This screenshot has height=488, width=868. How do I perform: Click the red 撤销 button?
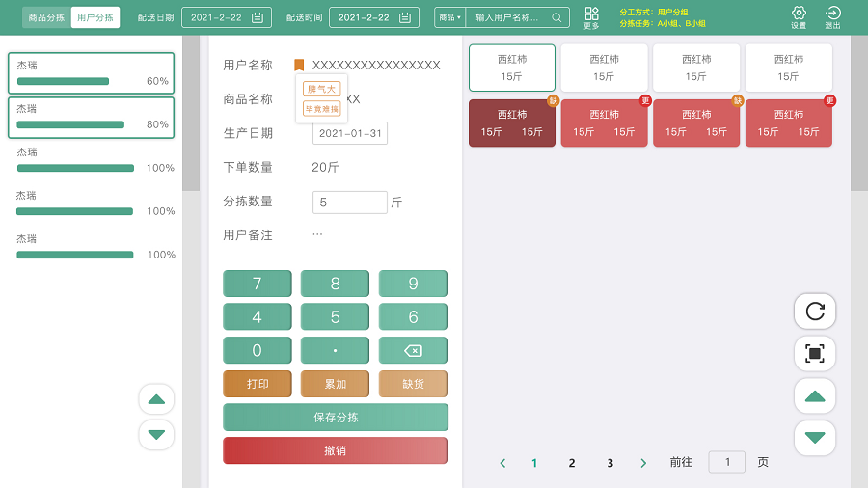coord(336,450)
